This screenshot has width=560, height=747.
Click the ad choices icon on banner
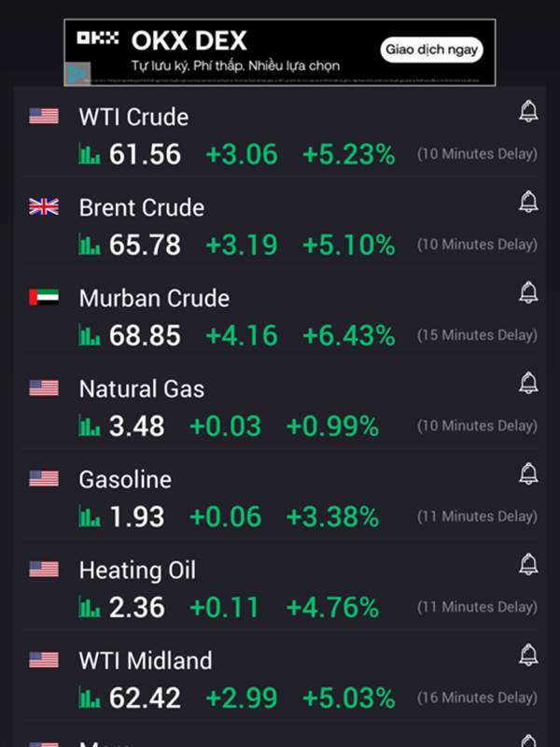[x=77, y=73]
